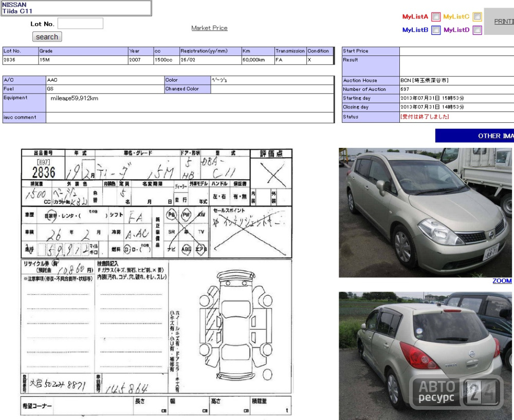Select A/C value AAC
Image resolution: width=514 pixels, height=420 pixels.
coord(105,80)
